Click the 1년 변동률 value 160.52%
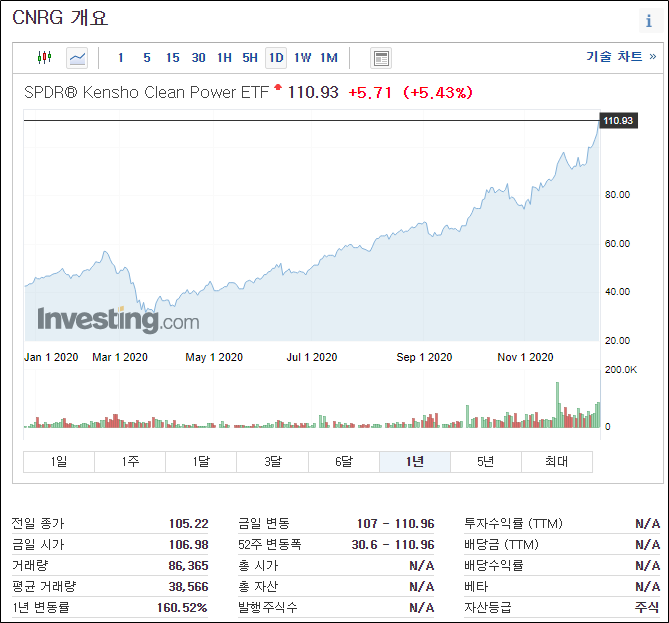The image size is (669, 623). pos(182,608)
